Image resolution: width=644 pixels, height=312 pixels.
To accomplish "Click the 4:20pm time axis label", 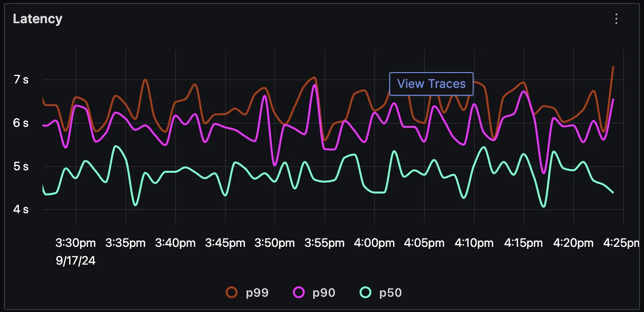I will pos(573,243).
